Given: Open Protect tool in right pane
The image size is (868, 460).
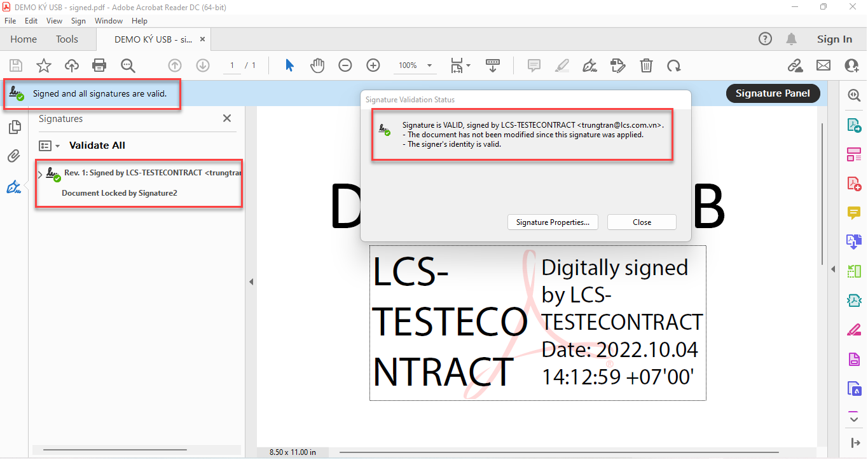Looking at the screenshot, I should tap(853, 389).
